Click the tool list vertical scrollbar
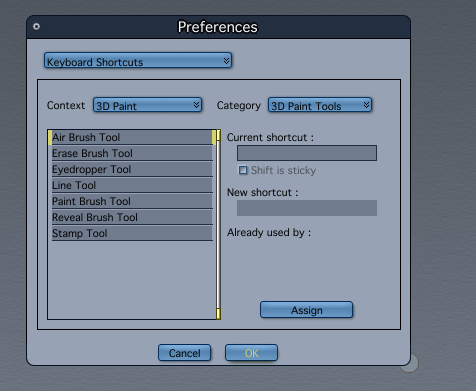This screenshot has width=476, height=391. [x=218, y=225]
